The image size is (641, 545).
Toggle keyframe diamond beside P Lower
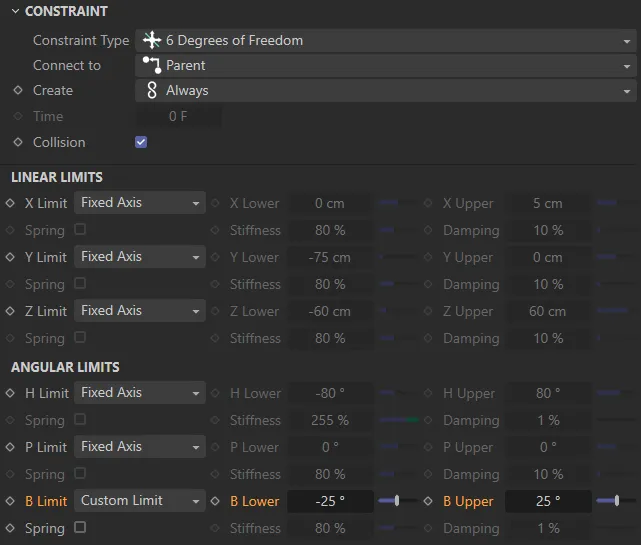215,447
